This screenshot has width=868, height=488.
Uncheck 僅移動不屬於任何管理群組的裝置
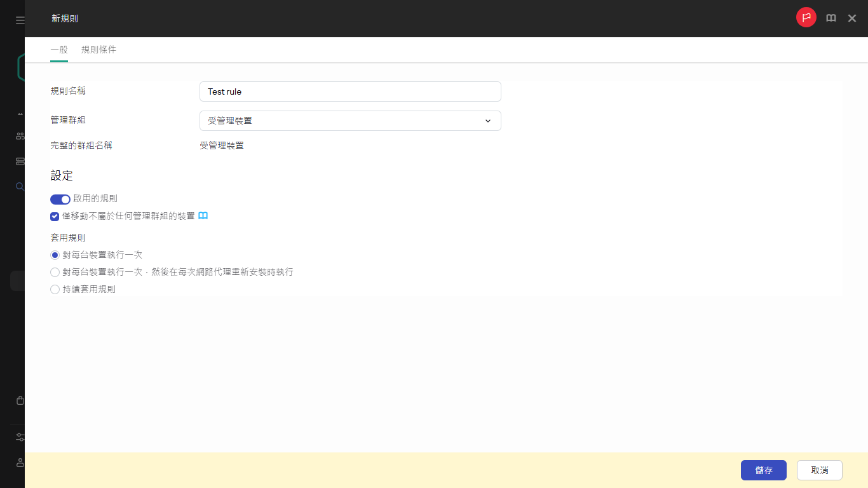pos(55,217)
